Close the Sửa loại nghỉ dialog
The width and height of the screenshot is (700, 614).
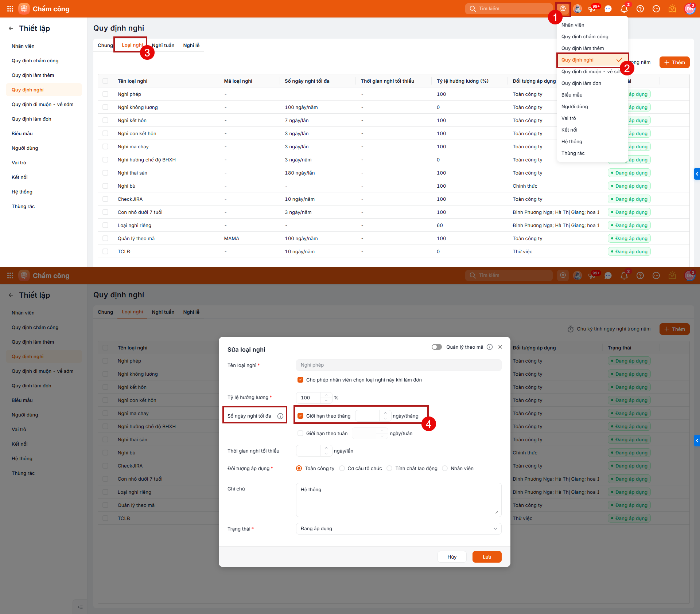pyautogui.click(x=500, y=347)
